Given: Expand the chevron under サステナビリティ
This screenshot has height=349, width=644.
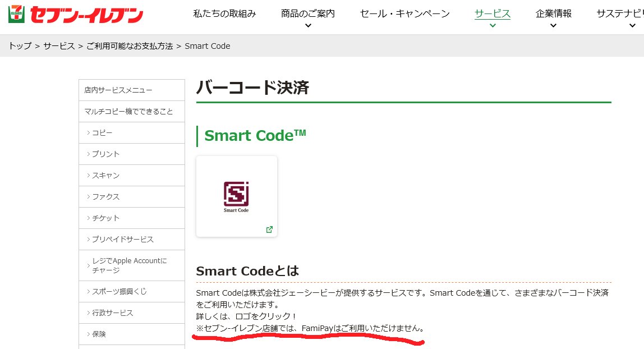Looking at the screenshot, I should [633, 25].
